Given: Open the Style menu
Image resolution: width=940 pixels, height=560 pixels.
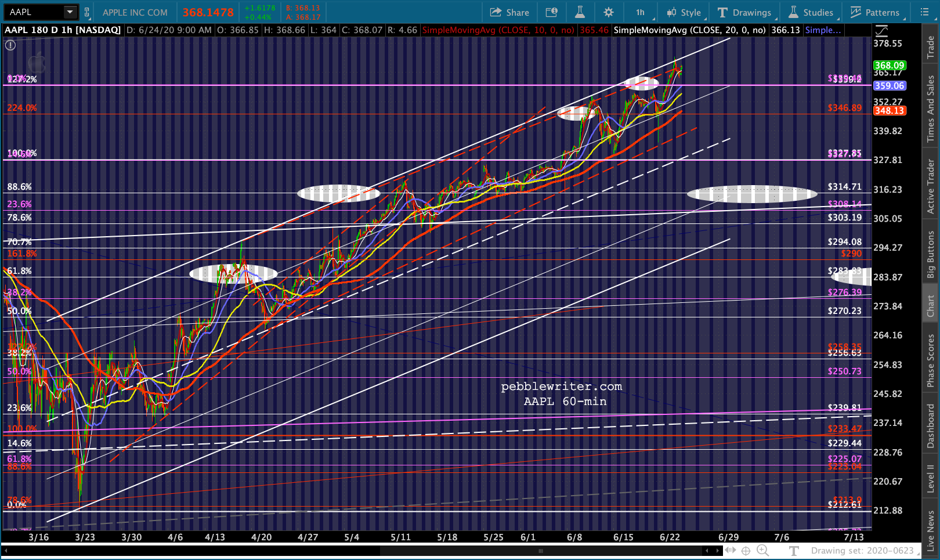Looking at the screenshot, I should [684, 12].
